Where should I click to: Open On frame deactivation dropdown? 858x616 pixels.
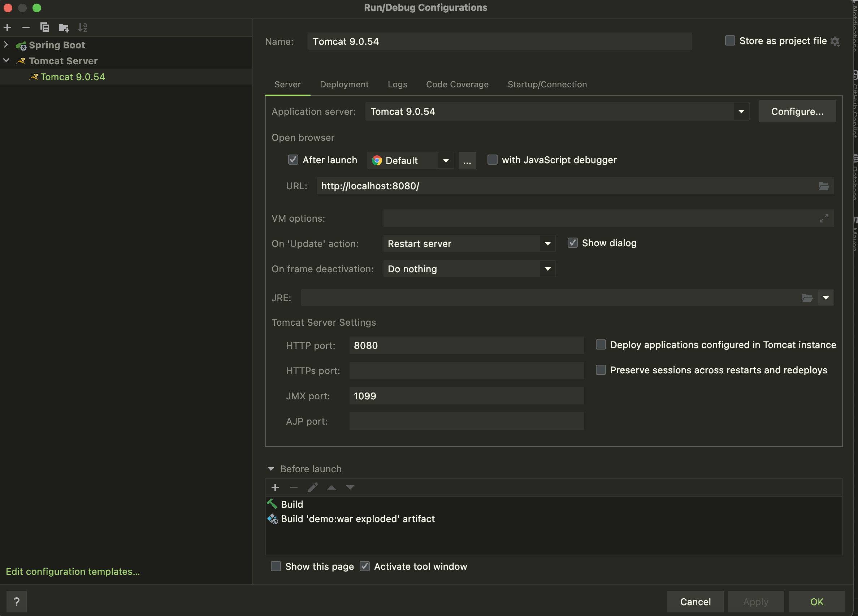click(x=547, y=269)
